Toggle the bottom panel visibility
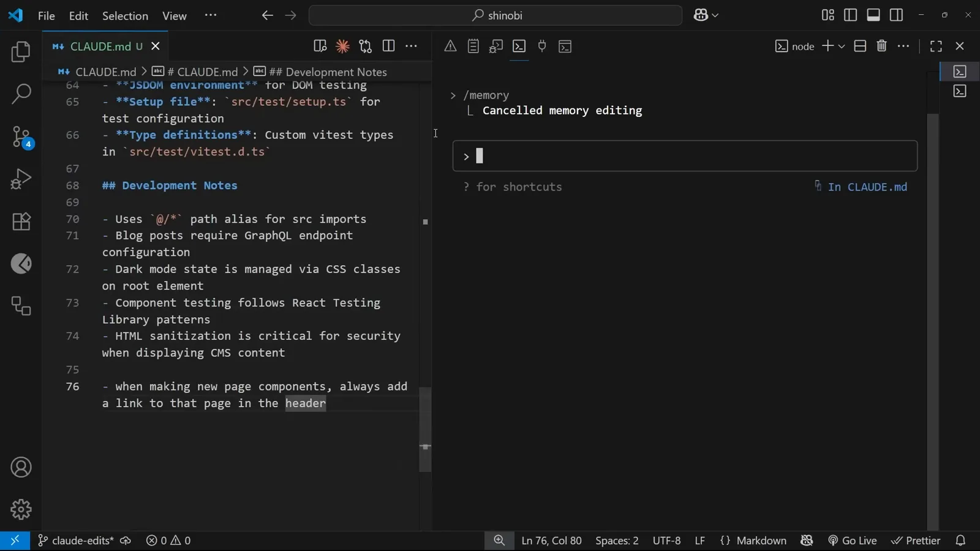980x551 pixels. click(873, 15)
